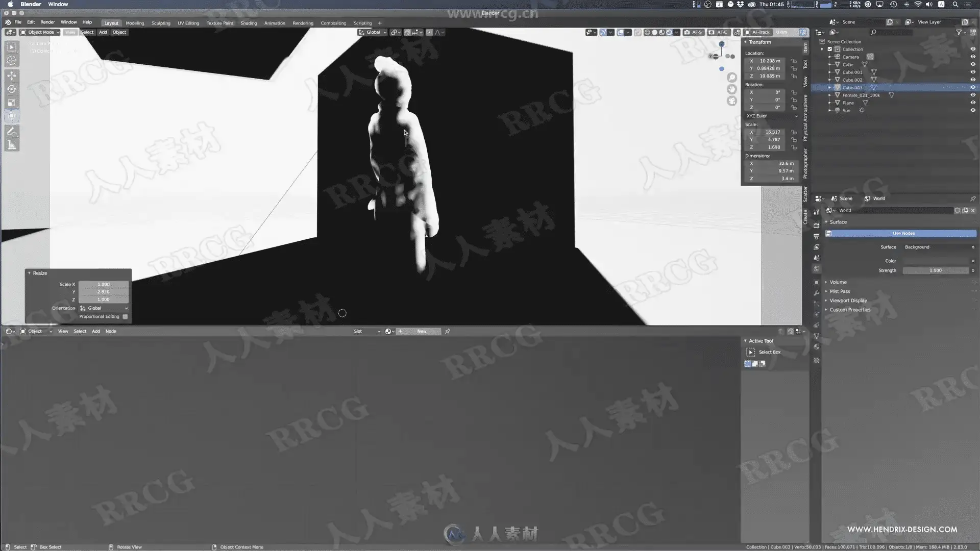Select the Scale tool in toolbar

click(x=12, y=103)
